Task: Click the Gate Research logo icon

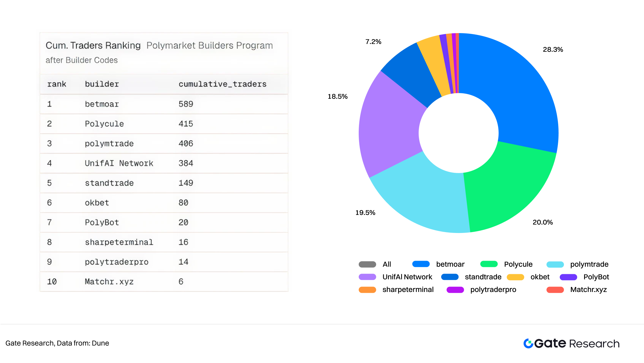Action: pos(528,343)
